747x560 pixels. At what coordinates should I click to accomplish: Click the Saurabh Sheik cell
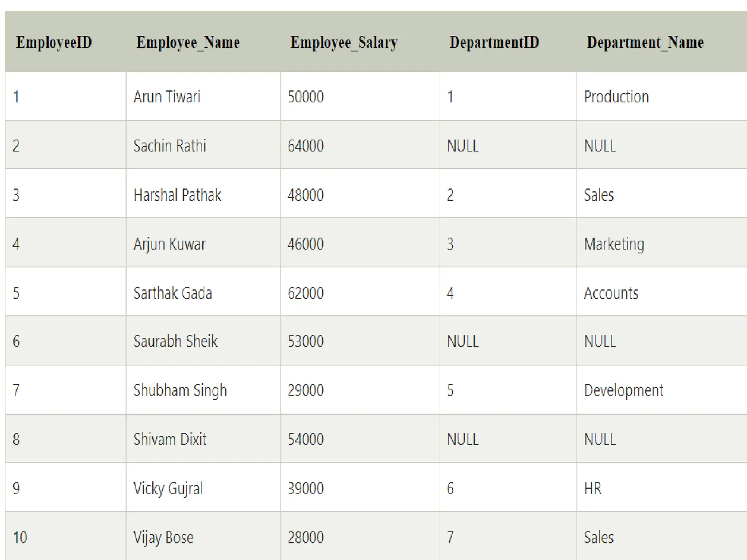pyautogui.click(x=175, y=341)
